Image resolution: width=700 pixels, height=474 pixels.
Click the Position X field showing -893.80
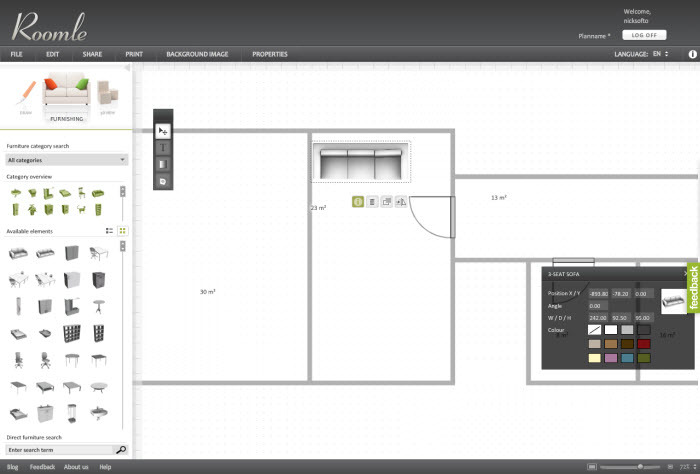point(598,294)
